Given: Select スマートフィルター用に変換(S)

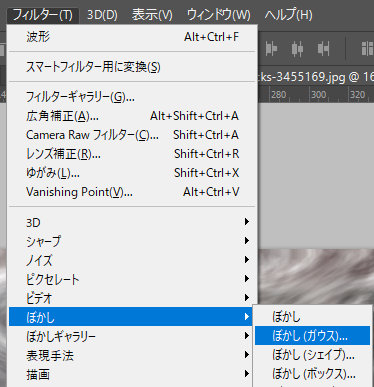Looking at the screenshot, I should tap(132, 67).
